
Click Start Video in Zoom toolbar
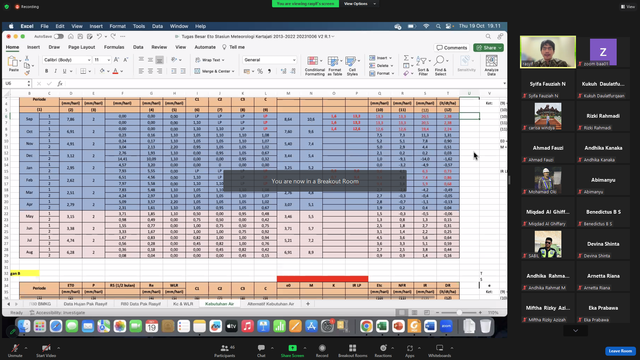pos(46,350)
